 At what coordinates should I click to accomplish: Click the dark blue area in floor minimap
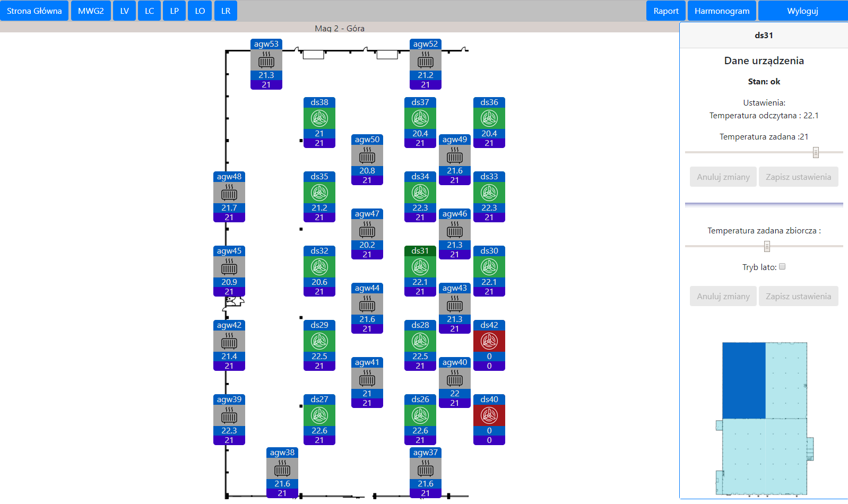743,380
